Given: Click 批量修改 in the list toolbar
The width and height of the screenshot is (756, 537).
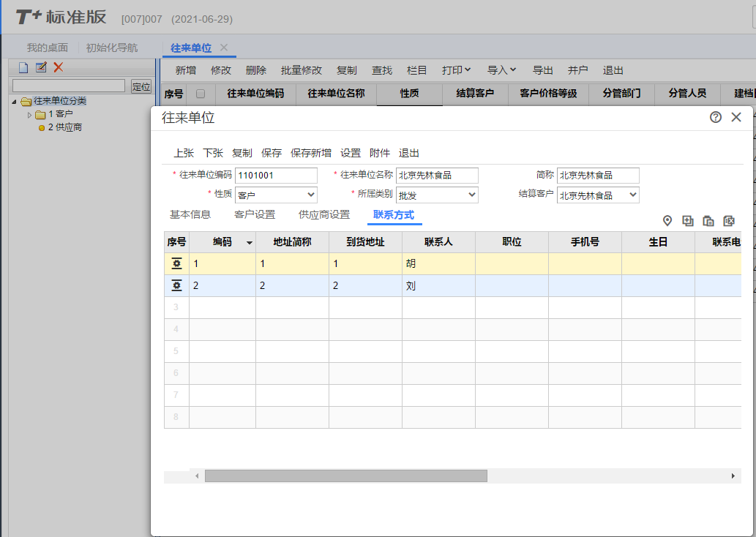Looking at the screenshot, I should click(302, 70).
